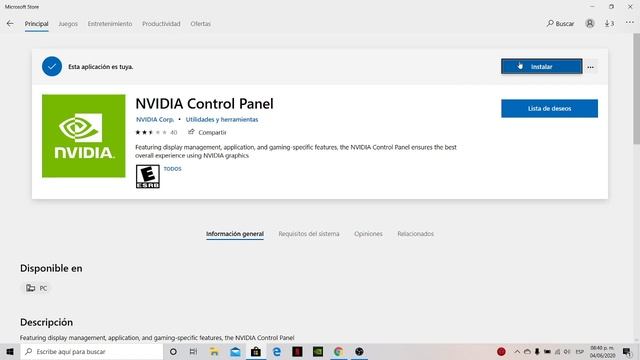This screenshot has width=640, height=360.
Task: Click the volume speaker tray icon
Action: (567, 351)
